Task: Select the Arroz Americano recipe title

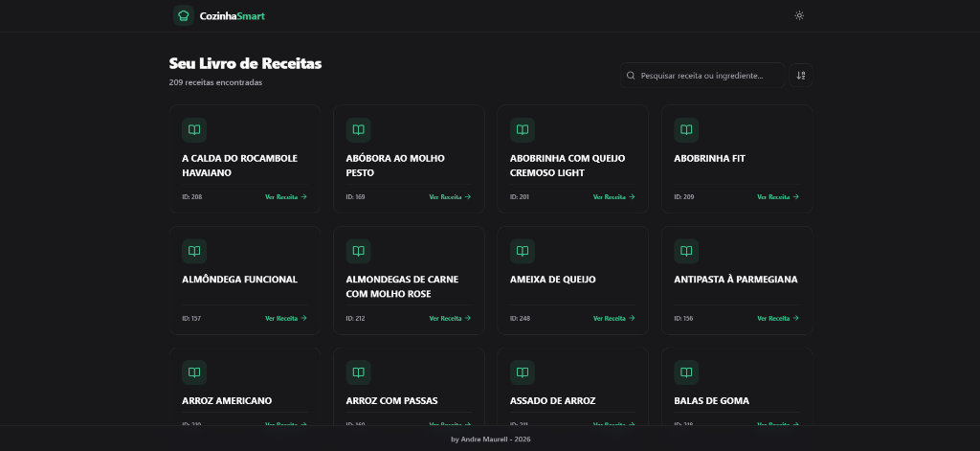Action: (x=227, y=400)
